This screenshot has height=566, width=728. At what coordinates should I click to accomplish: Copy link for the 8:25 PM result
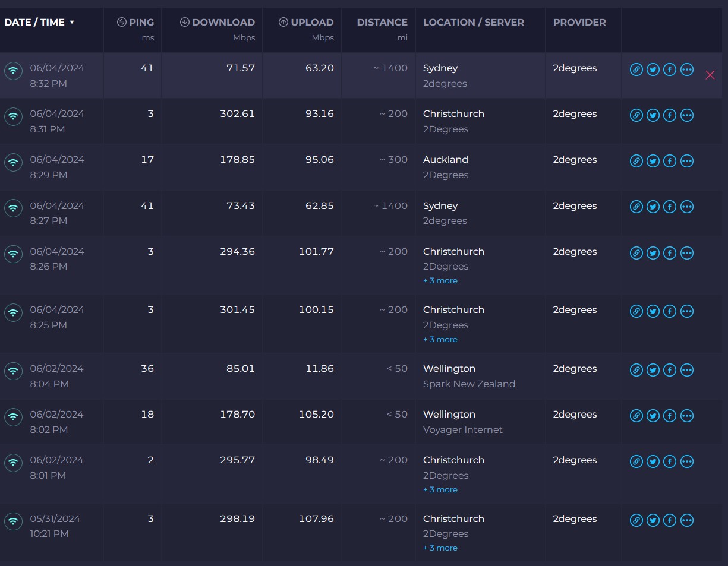click(636, 311)
